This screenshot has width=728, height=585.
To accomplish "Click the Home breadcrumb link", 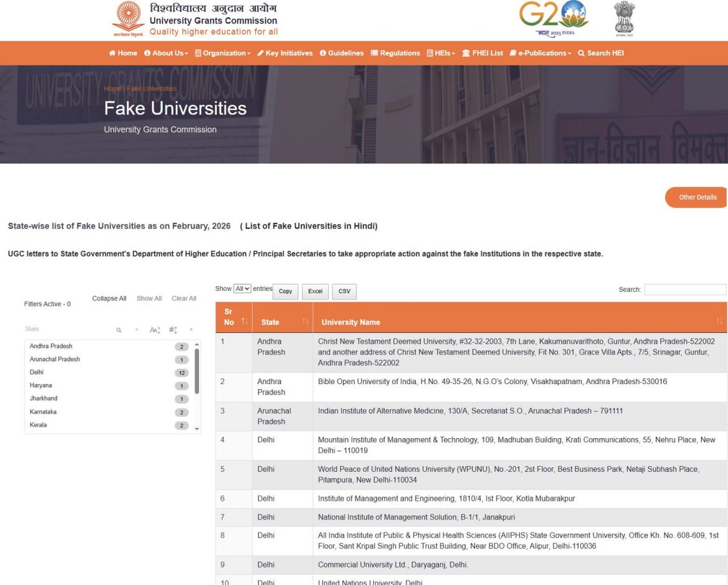I will [112, 89].
